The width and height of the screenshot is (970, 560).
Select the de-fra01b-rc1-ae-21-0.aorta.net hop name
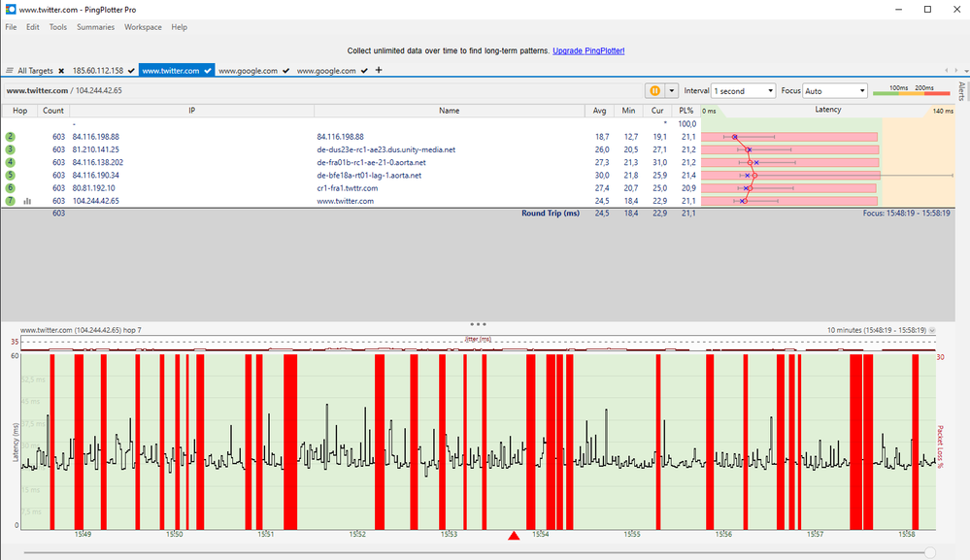click(371, 162)
